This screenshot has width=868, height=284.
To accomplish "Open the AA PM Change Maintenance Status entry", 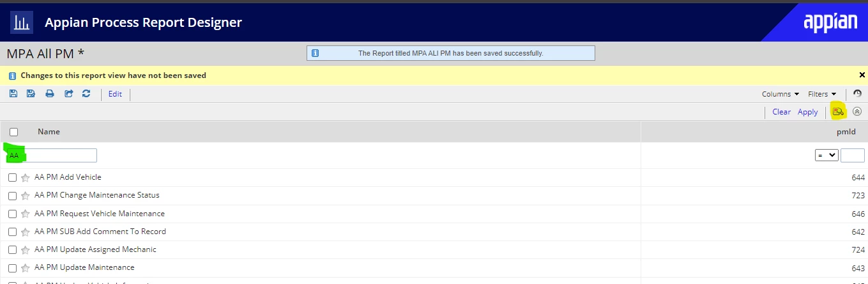I will click(97, 195).
